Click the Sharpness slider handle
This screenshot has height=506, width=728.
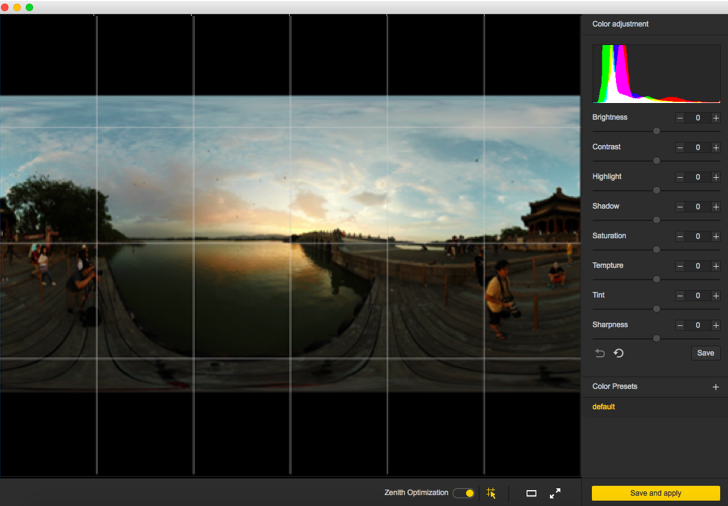coord(656,338)
